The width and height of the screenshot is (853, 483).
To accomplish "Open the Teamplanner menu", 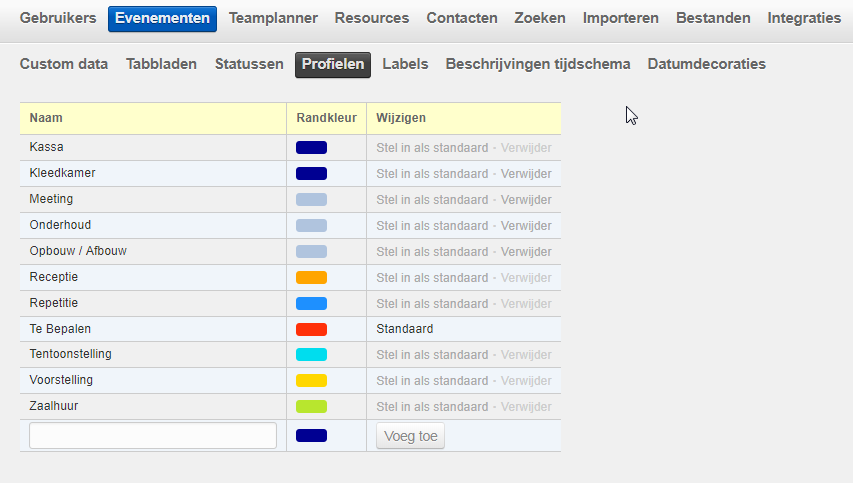I will tap(273, 18).
